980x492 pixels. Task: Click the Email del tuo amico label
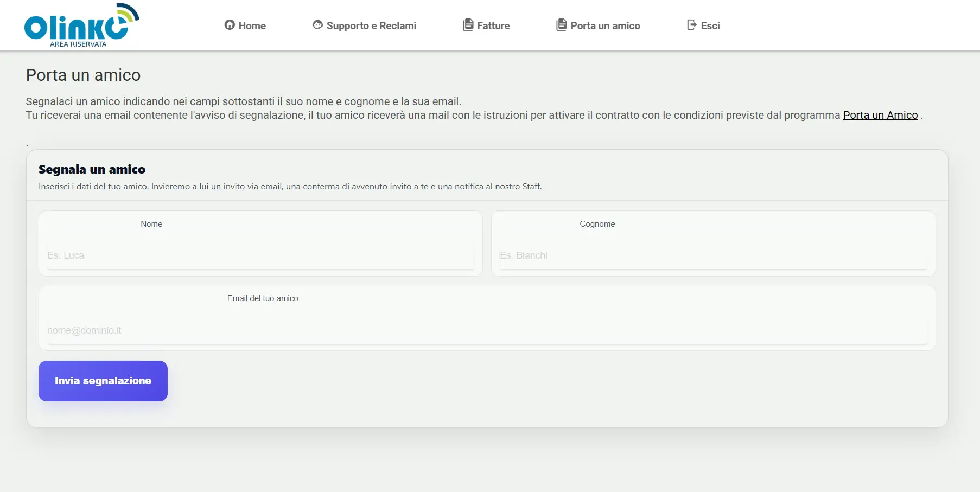tap(263, 298)
